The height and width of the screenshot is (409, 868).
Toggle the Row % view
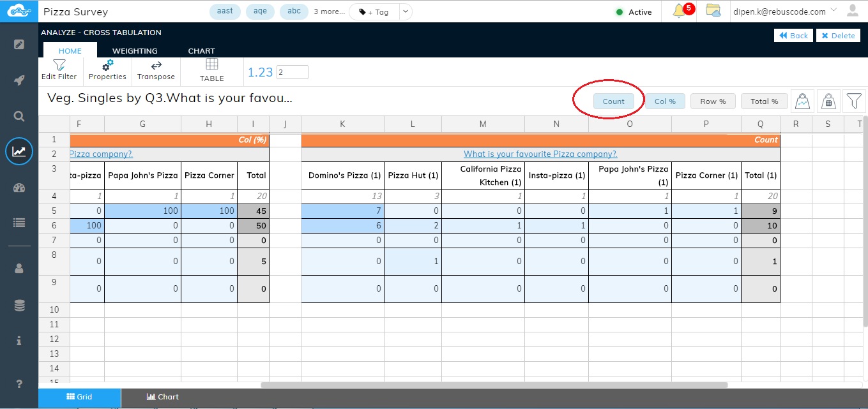pyautogui.click(x=713, y=101)
